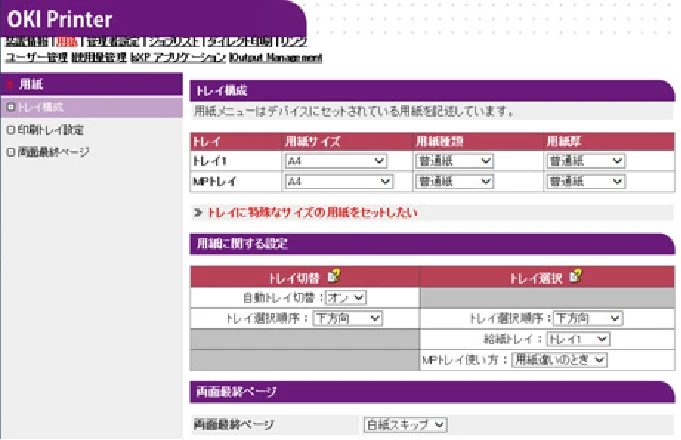Viewport: 681px width, 440px height.
Task: Open リンク tab in top navigation
Action: click(x=294, y=42)
